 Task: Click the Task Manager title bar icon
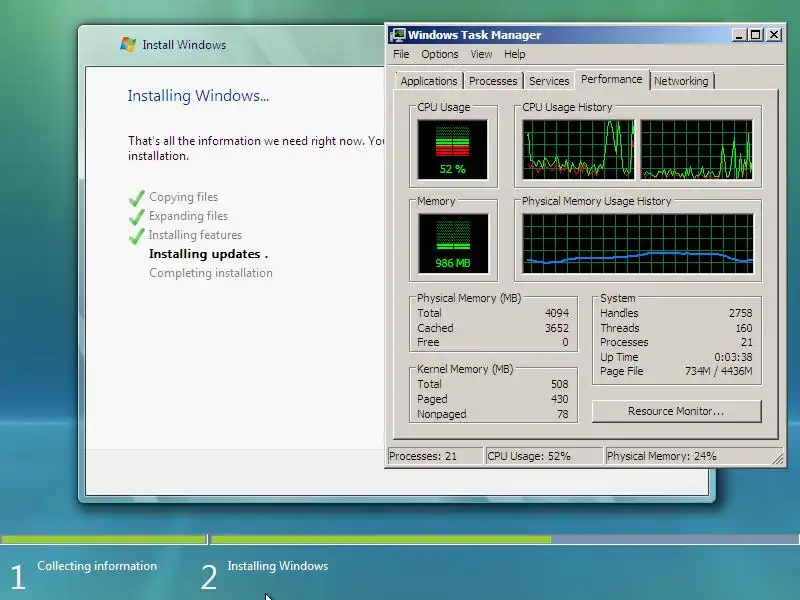point(397,35)
